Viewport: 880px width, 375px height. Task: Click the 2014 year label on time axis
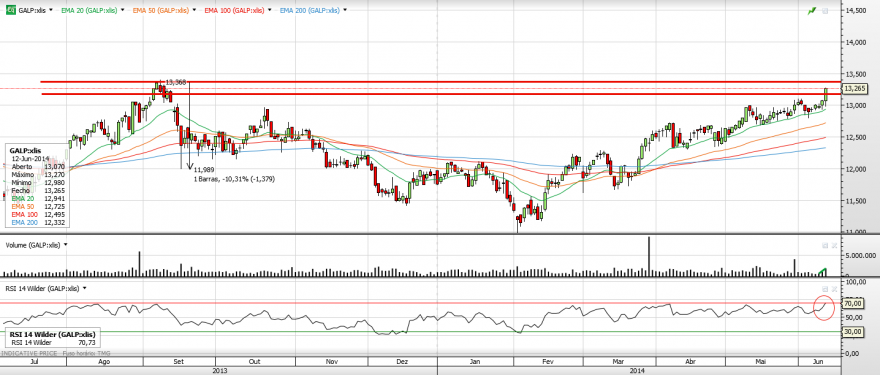[637, 371]
